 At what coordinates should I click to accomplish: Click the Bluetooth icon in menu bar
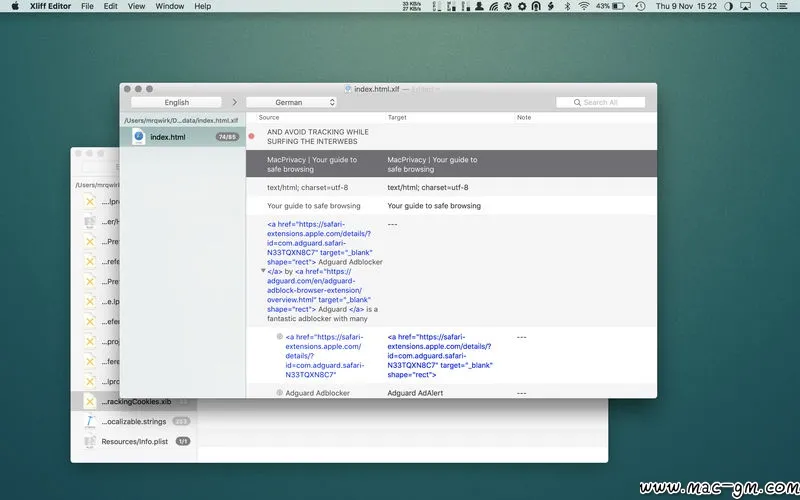567,6
